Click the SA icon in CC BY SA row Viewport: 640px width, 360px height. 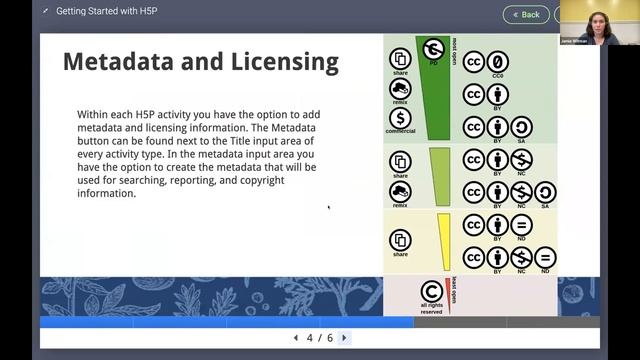521,127
